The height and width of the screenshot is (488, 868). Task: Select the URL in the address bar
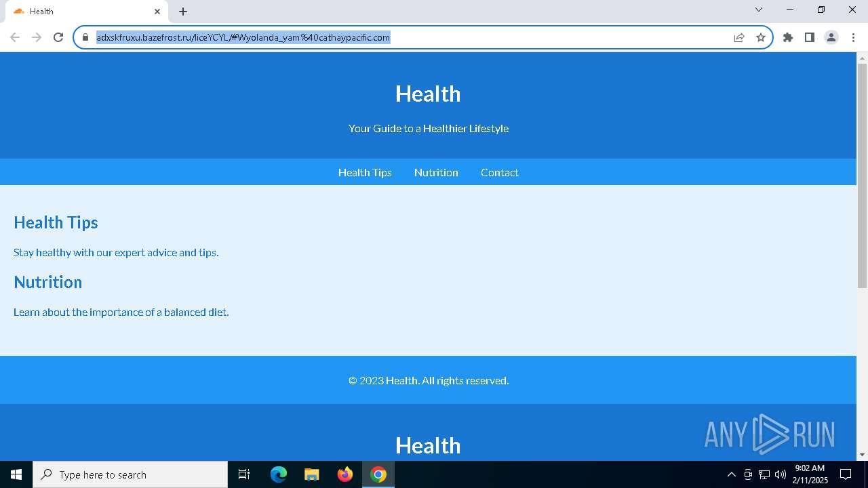(243, 37)
